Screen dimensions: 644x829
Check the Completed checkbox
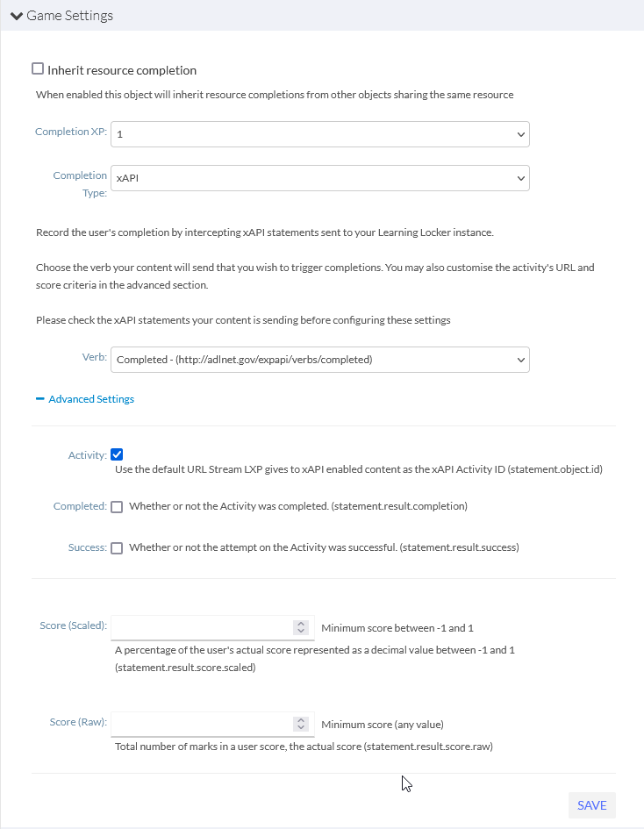117,506
